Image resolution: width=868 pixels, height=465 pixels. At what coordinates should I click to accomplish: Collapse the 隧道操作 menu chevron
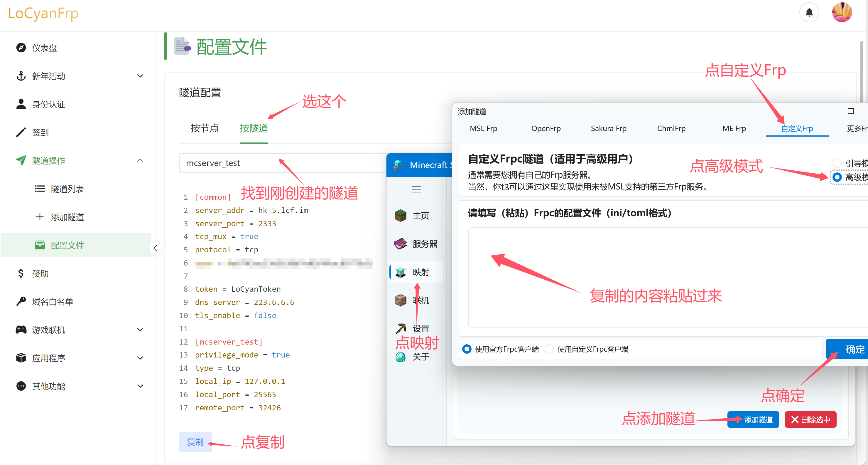[140, 160]
